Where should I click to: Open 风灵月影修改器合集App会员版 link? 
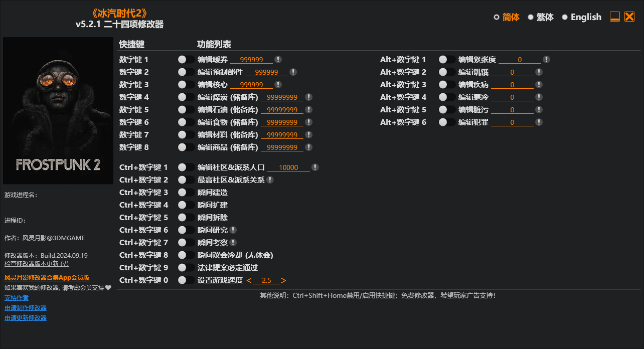pos(47,277)
